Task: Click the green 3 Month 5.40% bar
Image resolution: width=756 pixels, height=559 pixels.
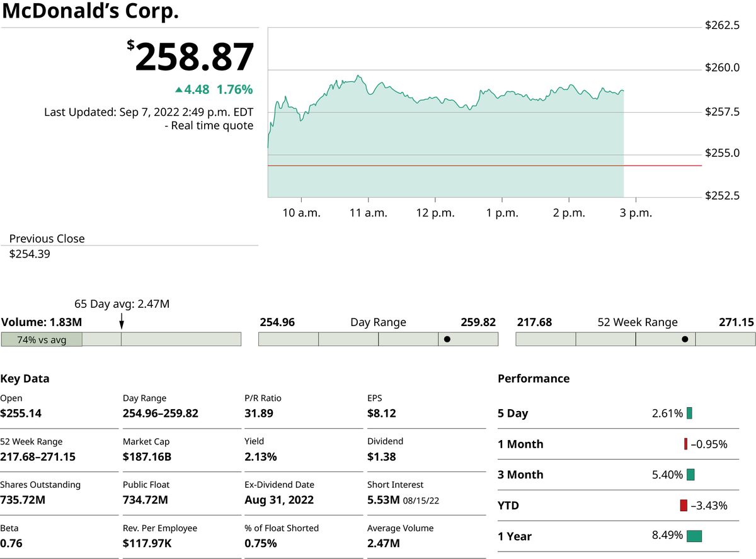Action: (690, 474)
